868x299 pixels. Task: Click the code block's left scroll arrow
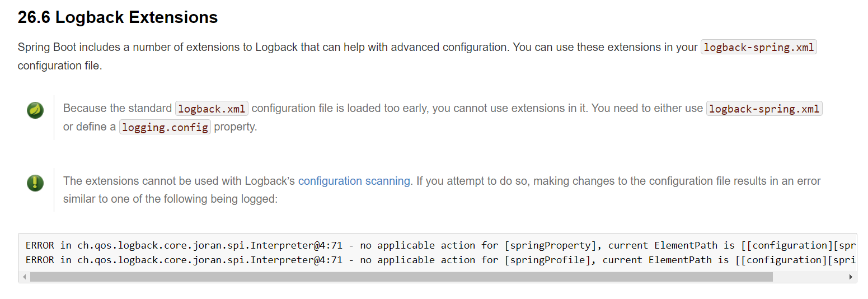(x=25, y=277)
